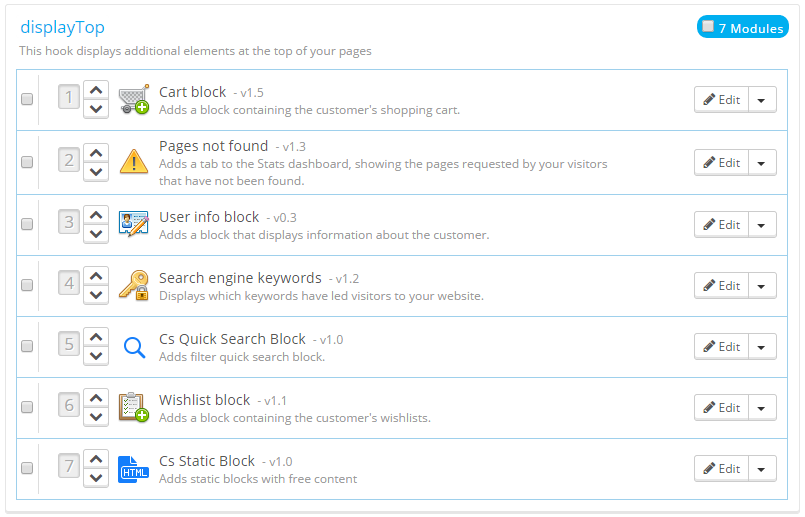Open Cs Static Block Edit dropdown caret
Viewport: 805px width, 517px height.
(x=762, y=469)
